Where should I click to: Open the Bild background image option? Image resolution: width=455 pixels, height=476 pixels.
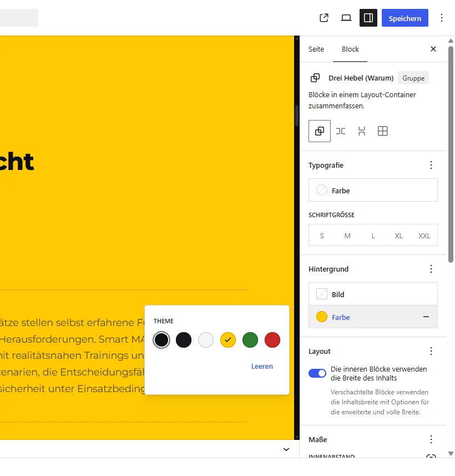click(x=373, y=294)
